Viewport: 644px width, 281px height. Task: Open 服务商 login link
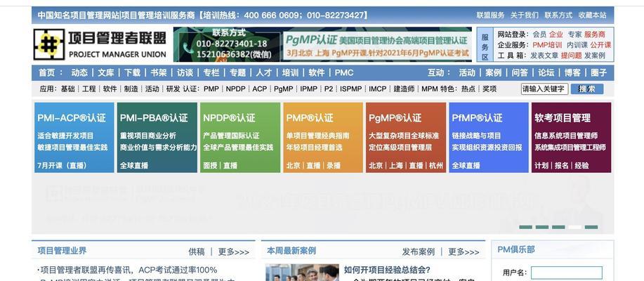click(595, 34)
